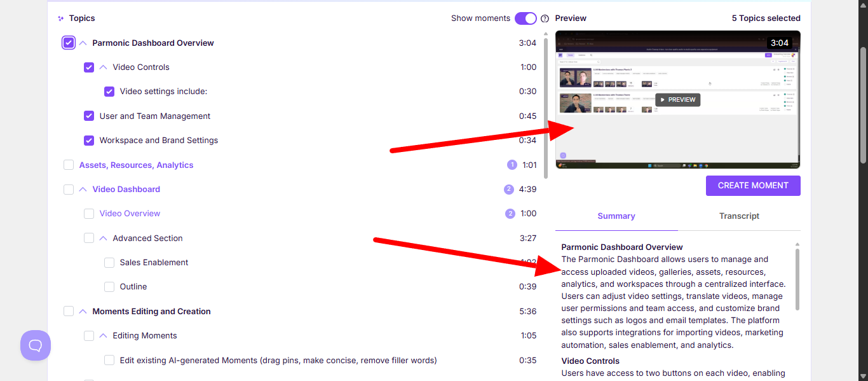Viewport: 868px width, 381px height.
Task: Select the Parmonic Dashboard Overview topic title
Action: pyautogui.click(x=153, y=43)
